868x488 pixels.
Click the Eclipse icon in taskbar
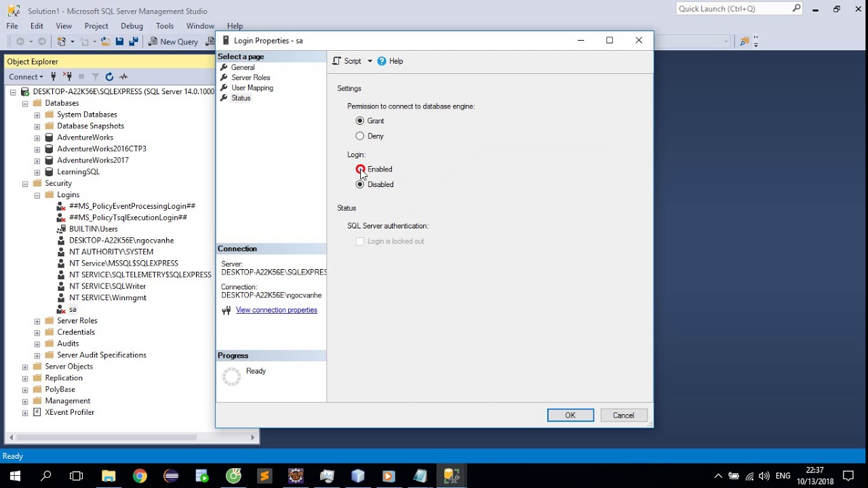[171, 476]
